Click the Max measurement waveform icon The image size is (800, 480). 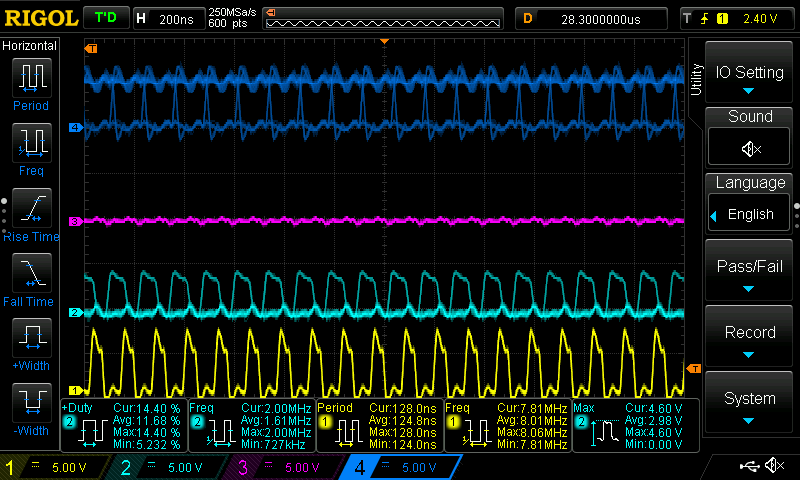pyautogui.click(x=605, y=432)
